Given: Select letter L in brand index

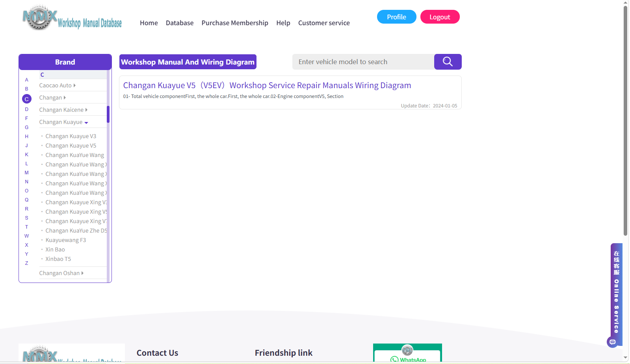Looking at the screenshot, I should [27, 164].
